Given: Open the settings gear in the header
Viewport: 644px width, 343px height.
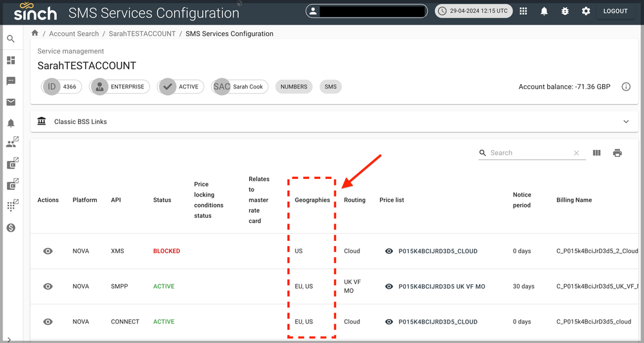Looking at the screenshot, I should click(x=586, y=11).
